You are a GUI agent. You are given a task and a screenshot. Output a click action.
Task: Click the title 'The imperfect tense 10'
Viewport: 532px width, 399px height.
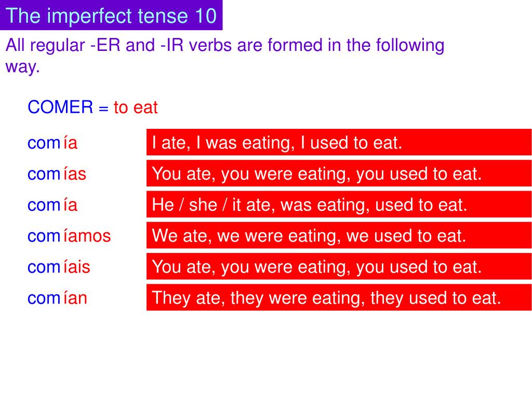pos(111,16)
